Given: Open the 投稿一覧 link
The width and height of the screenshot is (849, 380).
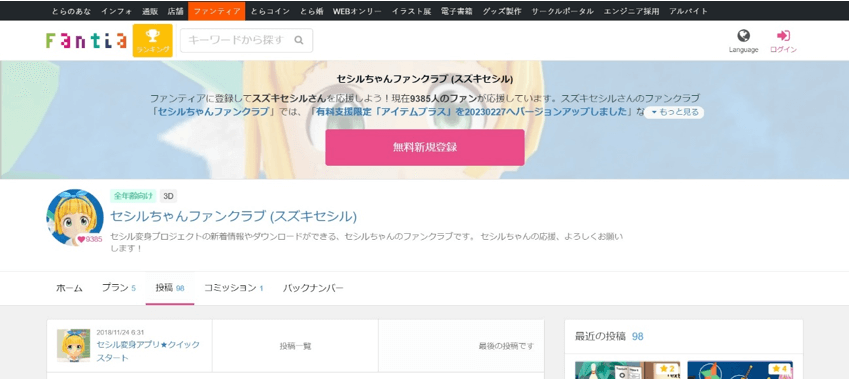Looking at the screenshot, I should 296,346.
